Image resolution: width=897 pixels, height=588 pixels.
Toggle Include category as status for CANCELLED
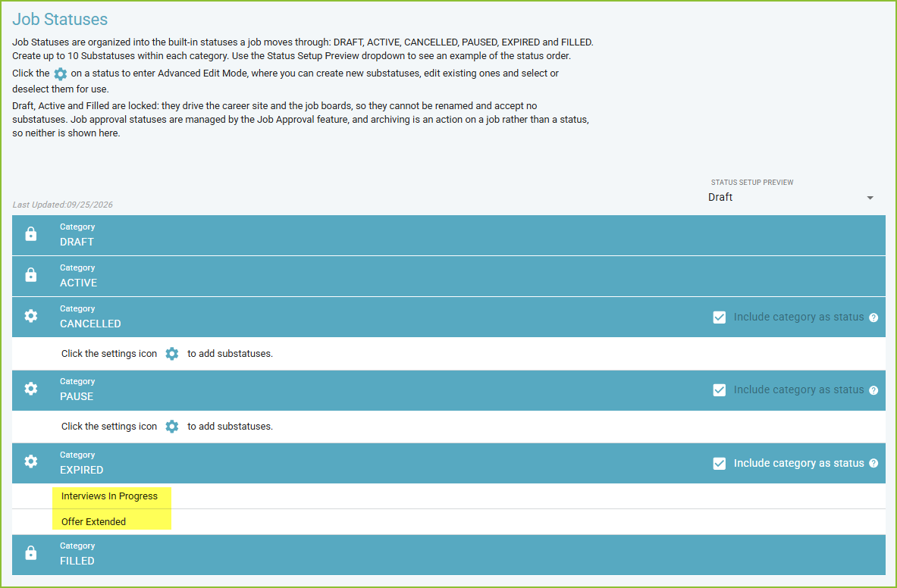(720, 317)
